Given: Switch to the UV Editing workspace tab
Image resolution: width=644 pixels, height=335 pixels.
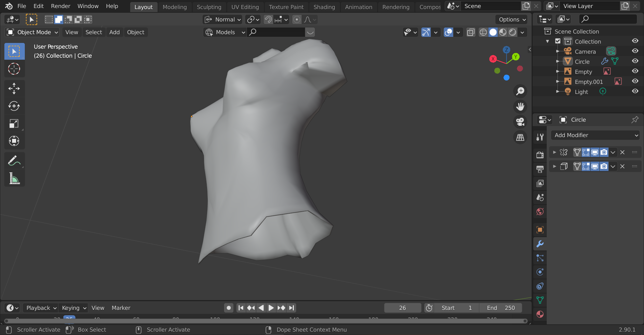Looking at the screenshot, I should [x=245, y=7].
